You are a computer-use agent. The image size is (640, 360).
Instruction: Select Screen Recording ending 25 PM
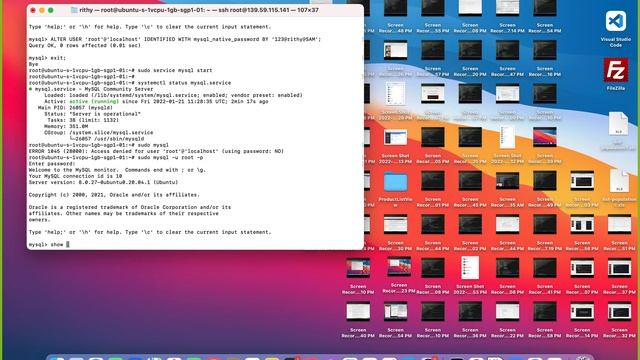point(470,138)
